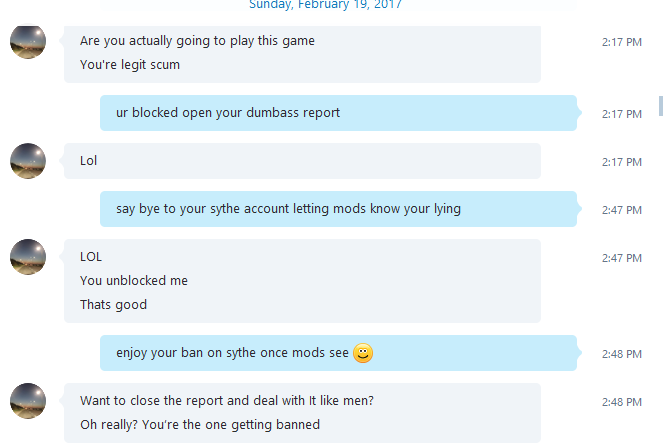The image size is (663, 447).
Task: Click the 2:48 PM timestamp of last message
Action: tap(622, 402)
